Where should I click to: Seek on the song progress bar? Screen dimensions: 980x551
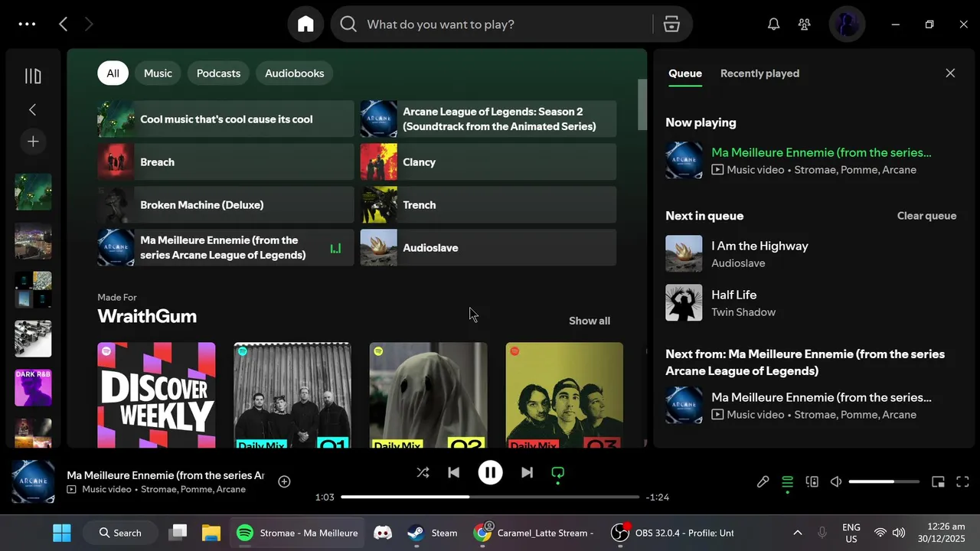click(490, 497)
